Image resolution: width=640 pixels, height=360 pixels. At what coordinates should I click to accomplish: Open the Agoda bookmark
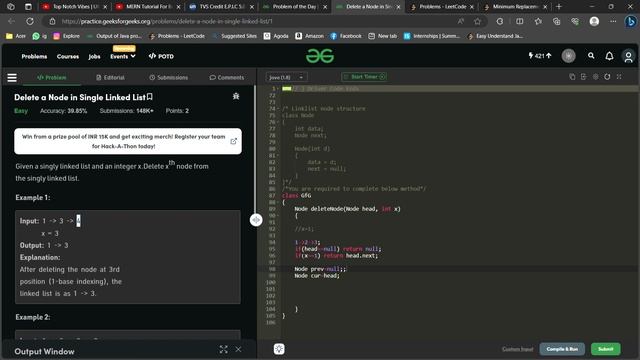pos(276,36)
